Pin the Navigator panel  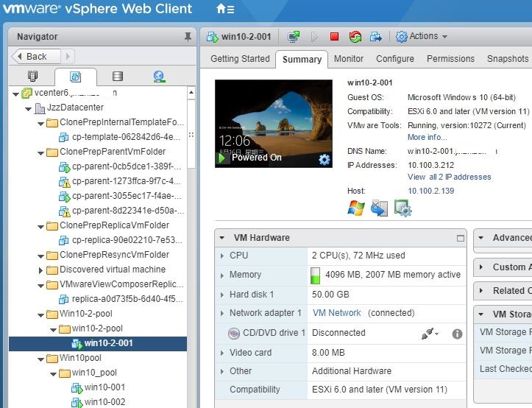[x=188, y=37]
